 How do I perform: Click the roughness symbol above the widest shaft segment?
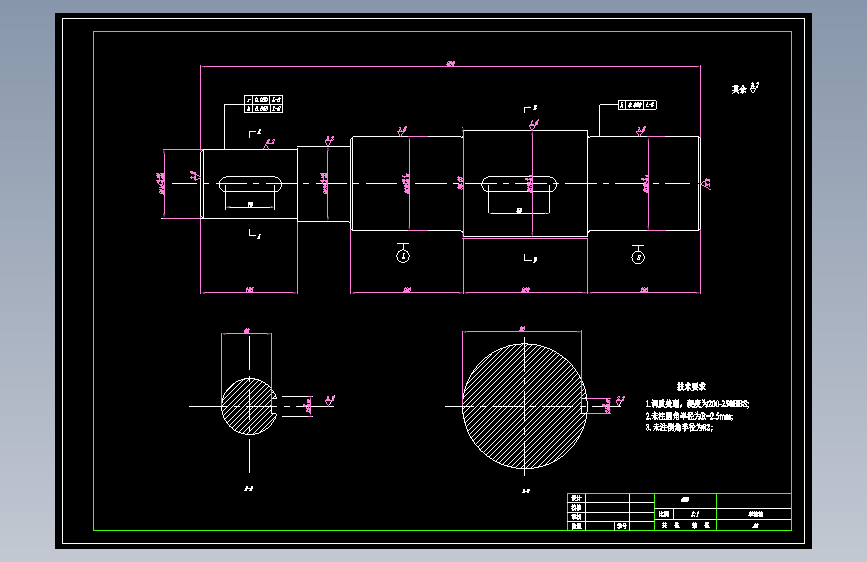[x=534, y=124]
